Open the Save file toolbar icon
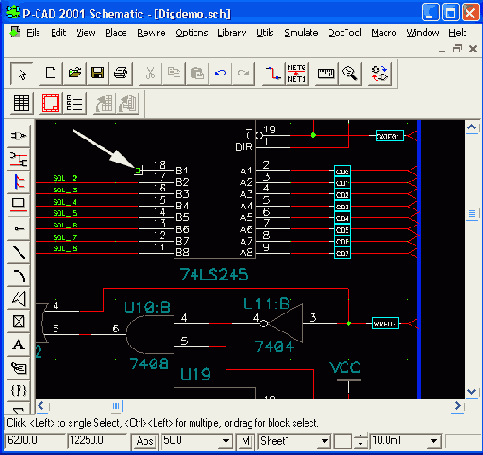Viewport: 483px width, 455px height. click(97, 73)
